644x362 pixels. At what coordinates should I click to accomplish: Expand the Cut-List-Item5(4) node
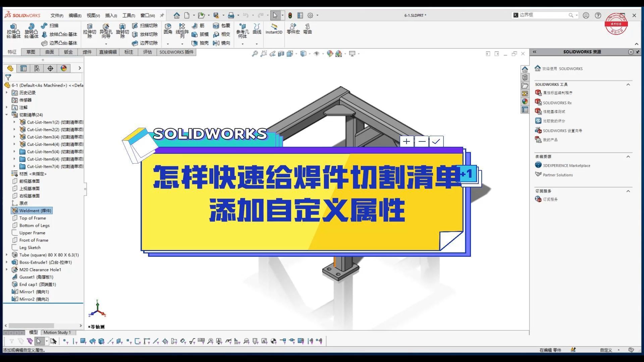click(14, 152)
